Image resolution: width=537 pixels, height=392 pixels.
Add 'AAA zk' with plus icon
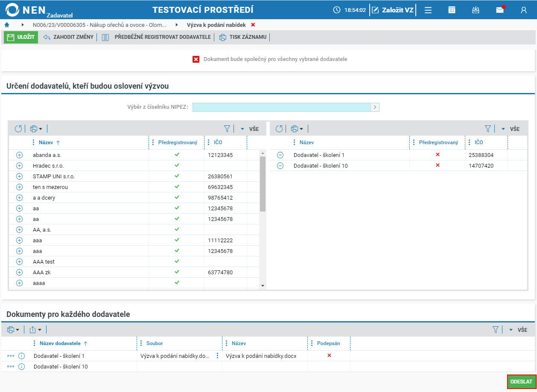click(19, 272)
